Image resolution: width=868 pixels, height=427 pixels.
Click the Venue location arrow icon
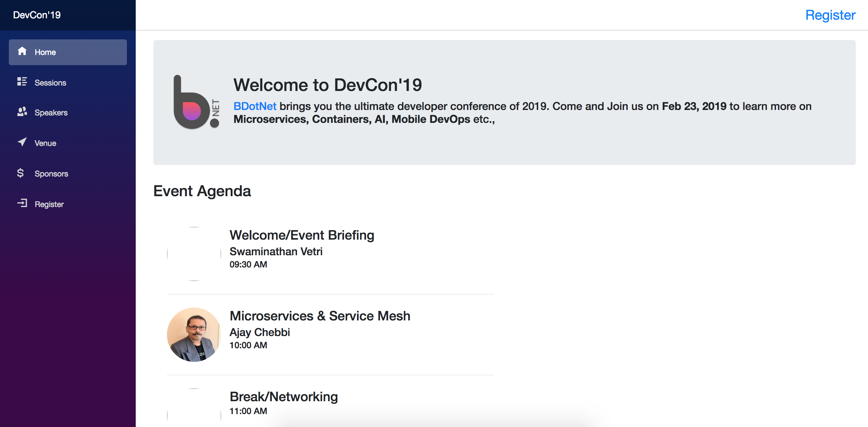click(22, 142)
